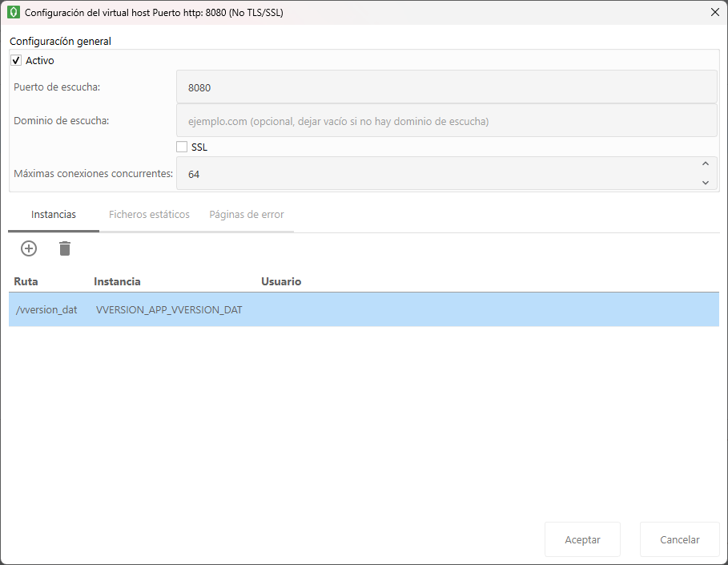Click the green app icon in title bar
The width and height of the screenshot is (728, 565).
pos(13,13)
